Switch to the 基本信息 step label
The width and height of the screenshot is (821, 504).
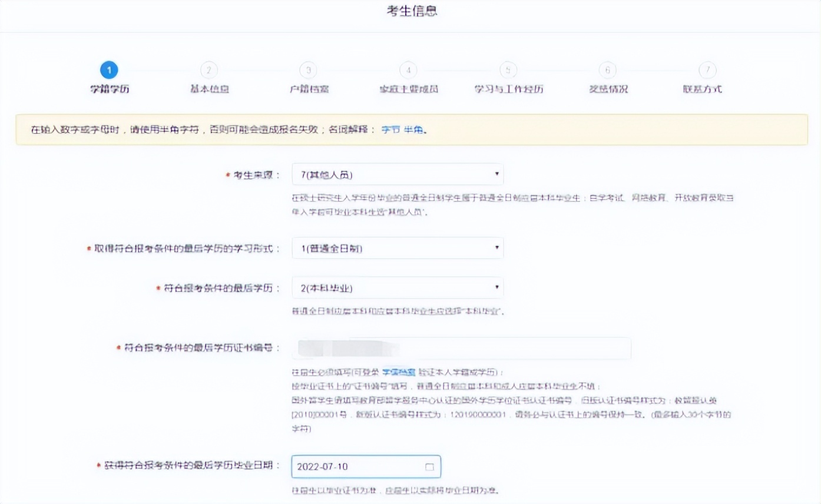208,88
